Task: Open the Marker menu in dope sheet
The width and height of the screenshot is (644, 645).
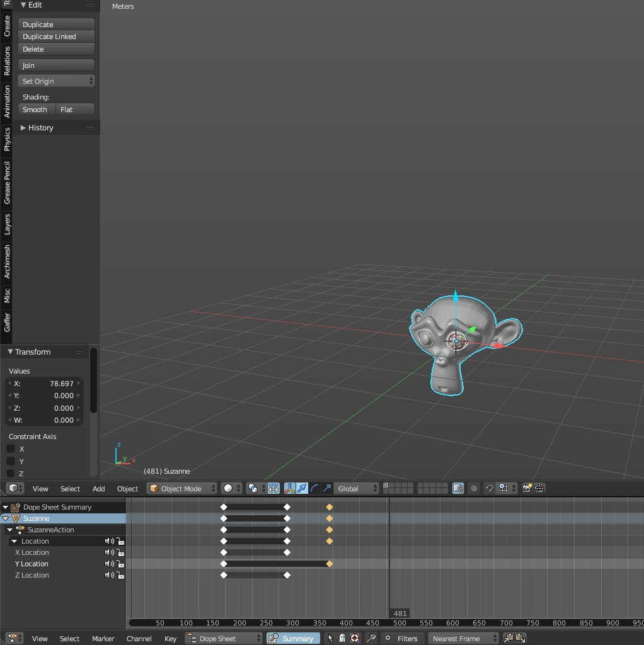Action: 103,638
